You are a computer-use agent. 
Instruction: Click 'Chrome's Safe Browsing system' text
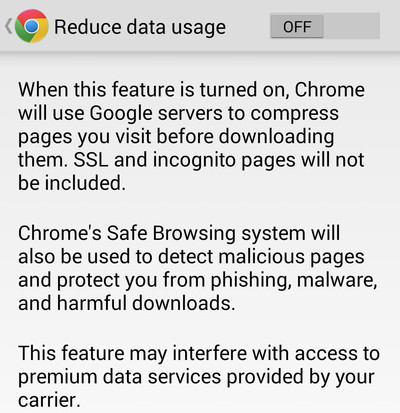click(162, 234)
